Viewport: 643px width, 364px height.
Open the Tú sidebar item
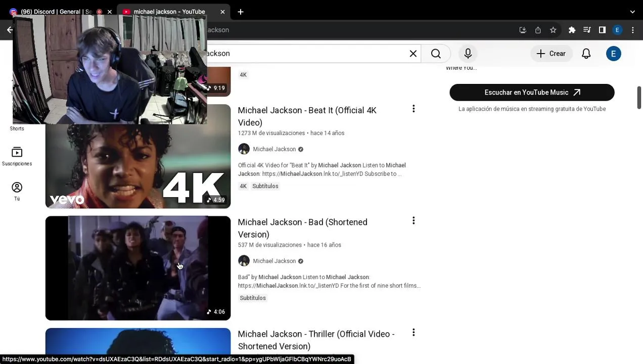(17, 192)
